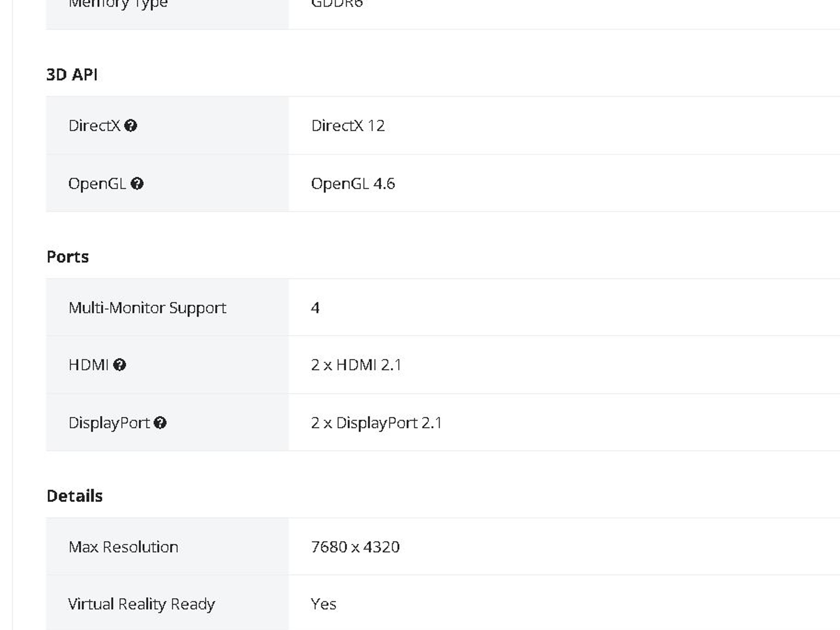Select the 2 x DisplayPort 2.1 value

(376, 423)
